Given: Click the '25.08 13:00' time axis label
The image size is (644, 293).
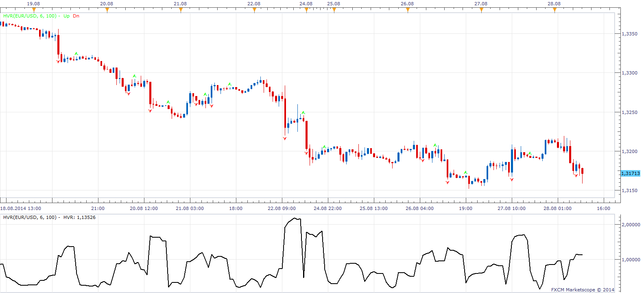Looking at the screenshot, I should pos(373,208).
